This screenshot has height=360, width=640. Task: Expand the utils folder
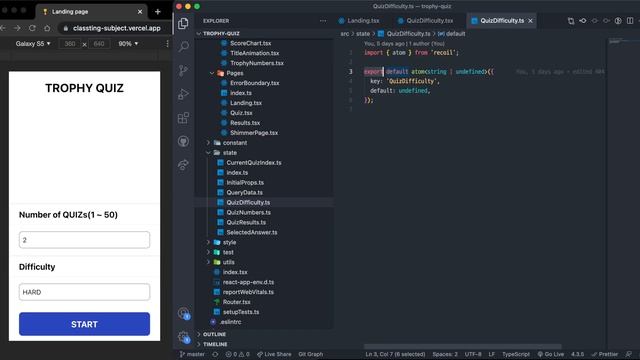(x=228, y=262)
